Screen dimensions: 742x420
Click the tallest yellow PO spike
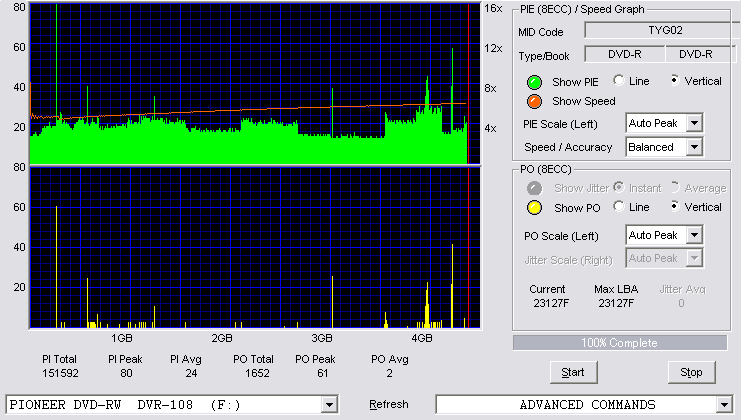(56, 267)
